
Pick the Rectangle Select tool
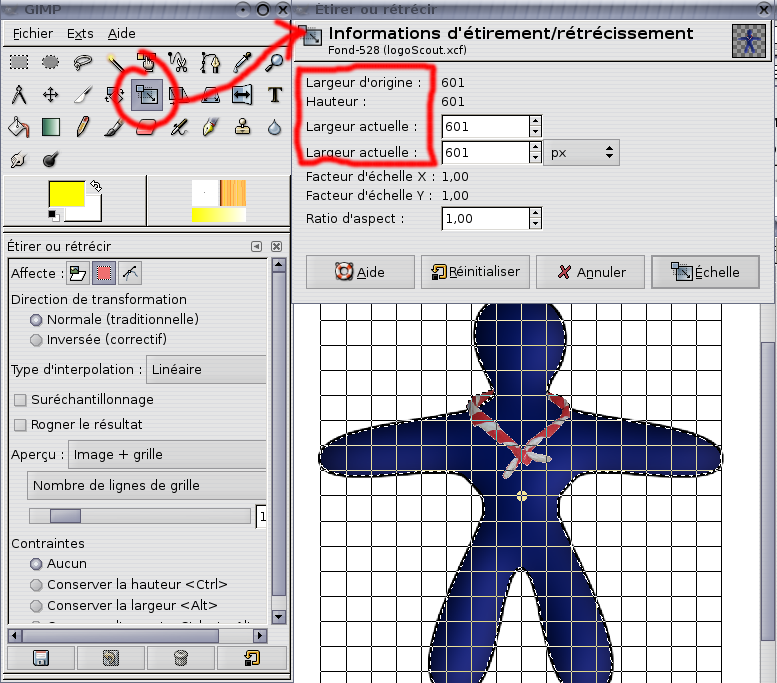tap(18, 63)
